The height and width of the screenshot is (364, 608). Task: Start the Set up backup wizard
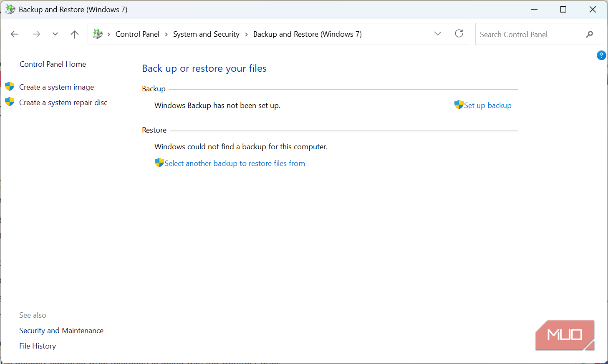pyautogui.click(x=488, y=105)
